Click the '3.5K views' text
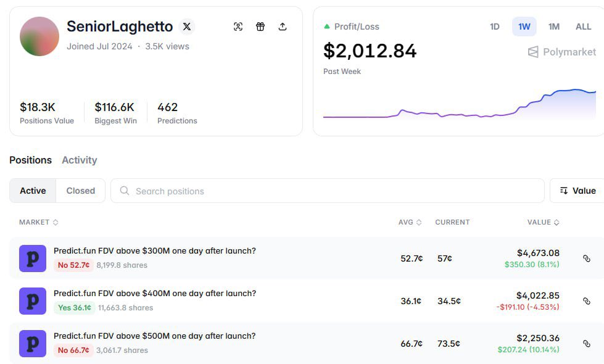 click(x=167, y=46)
